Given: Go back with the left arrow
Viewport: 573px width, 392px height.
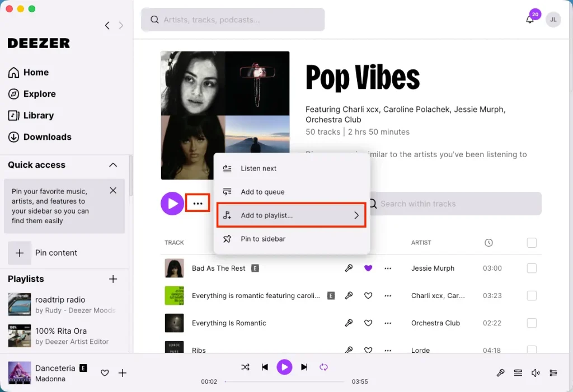Looking at the screenshot, I should (x=107, y=26).
